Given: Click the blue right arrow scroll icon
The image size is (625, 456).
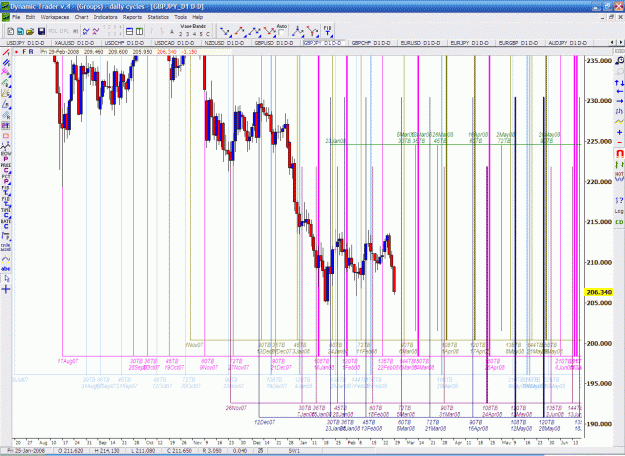Looking at the screenshot, I should 619,101.
